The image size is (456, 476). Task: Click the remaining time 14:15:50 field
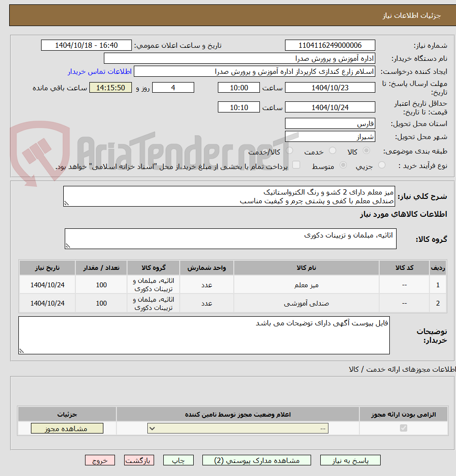[111, 88]
